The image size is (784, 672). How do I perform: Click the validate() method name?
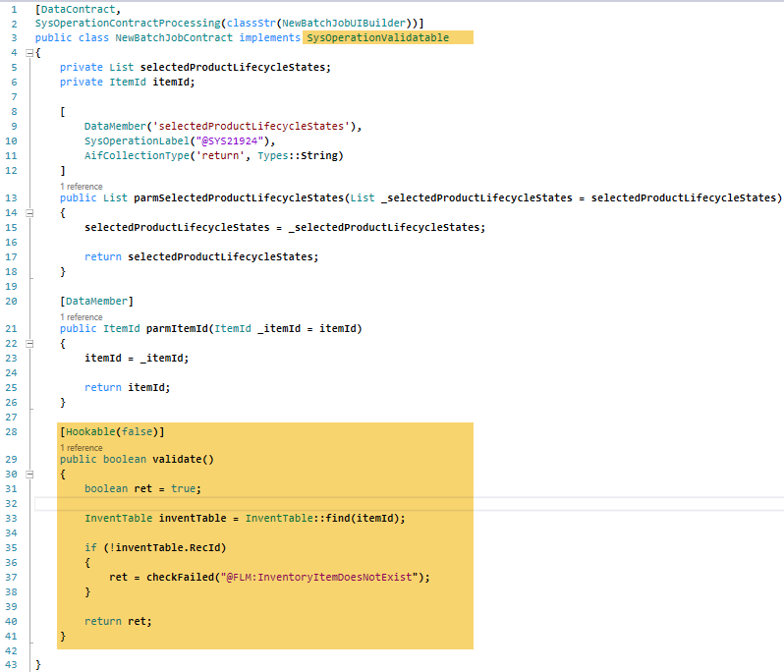[x=183, y=460]
